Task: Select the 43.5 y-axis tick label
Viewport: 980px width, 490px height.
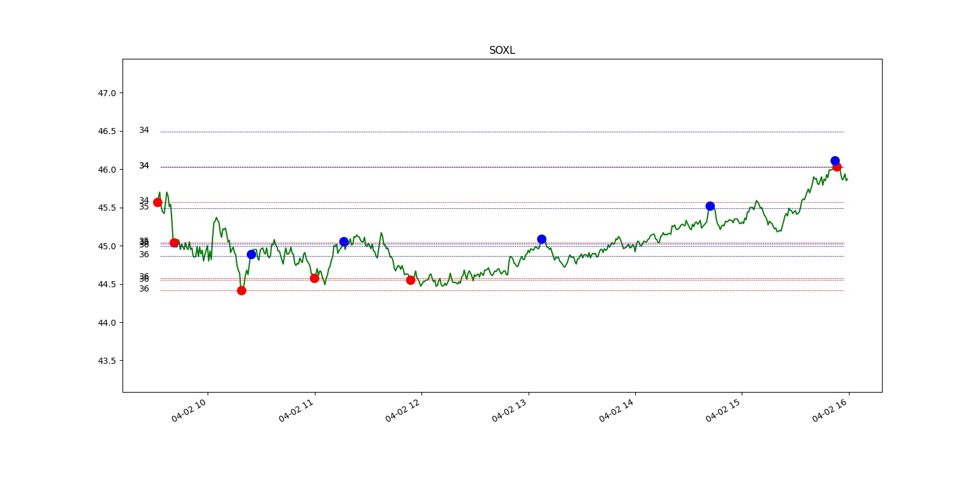Action: (x=107, y=361)
